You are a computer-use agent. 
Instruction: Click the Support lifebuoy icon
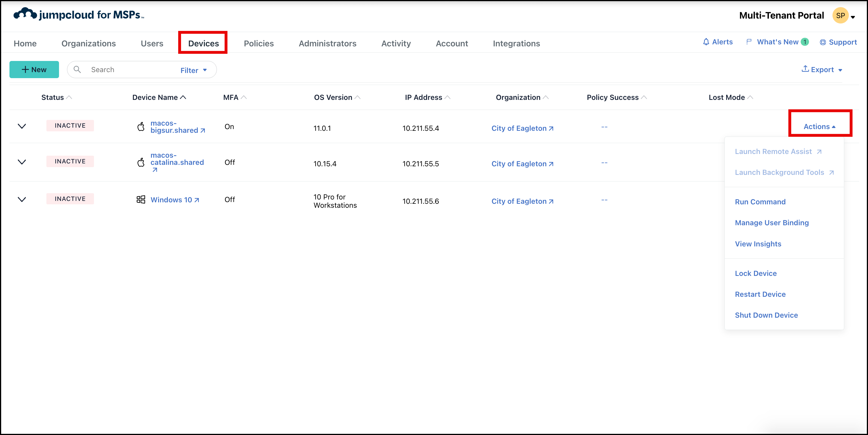tap(822, 42)
